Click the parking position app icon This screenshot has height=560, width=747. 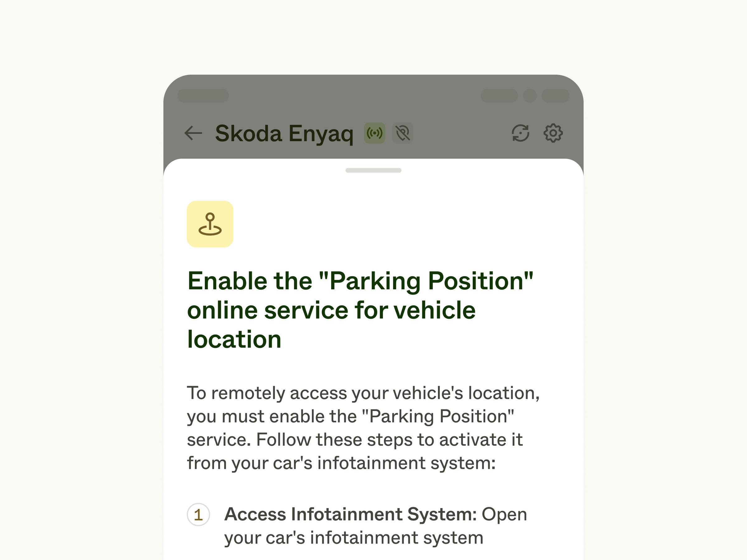[210, 223]
